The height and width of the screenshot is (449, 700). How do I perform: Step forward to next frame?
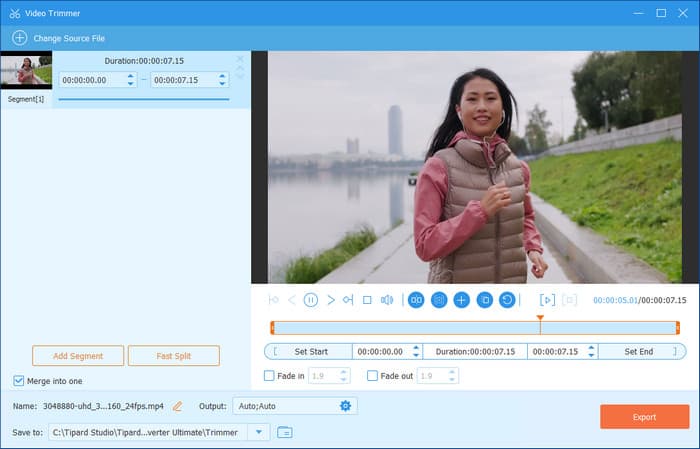click(331, 300)
